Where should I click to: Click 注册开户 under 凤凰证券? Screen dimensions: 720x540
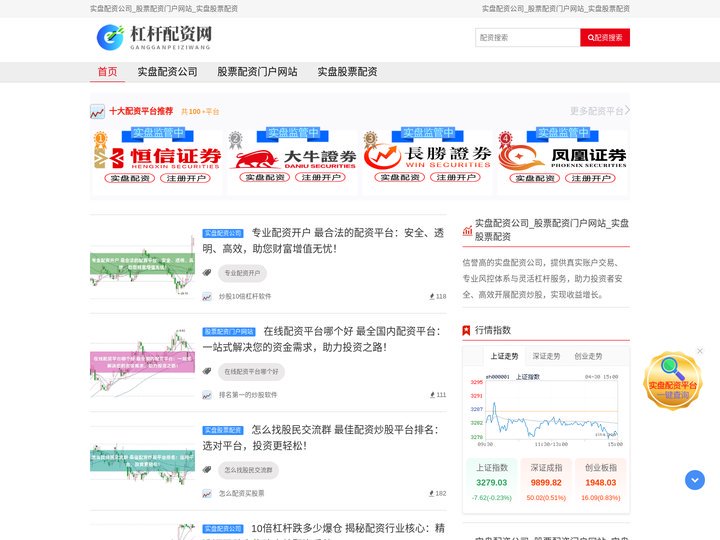[591, 178]
